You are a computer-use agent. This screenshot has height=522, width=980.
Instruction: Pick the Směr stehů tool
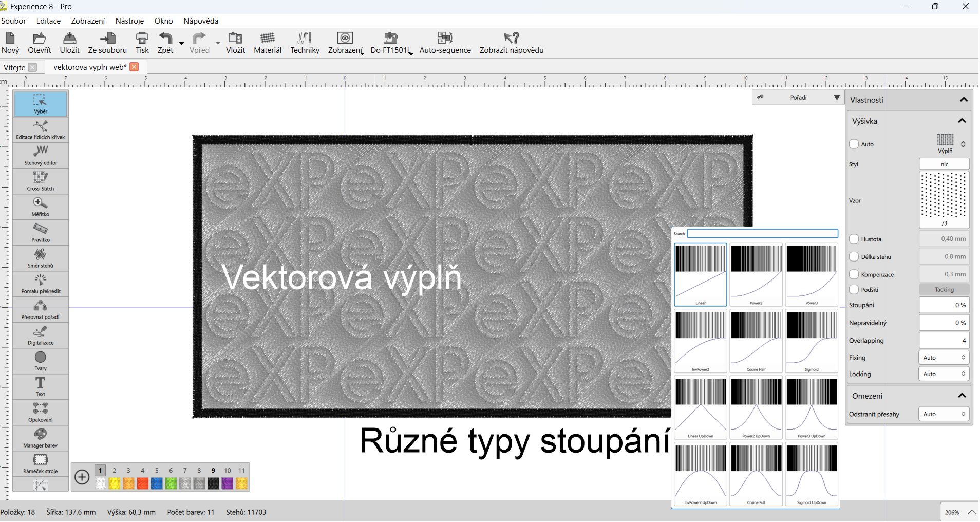[41, 258]
